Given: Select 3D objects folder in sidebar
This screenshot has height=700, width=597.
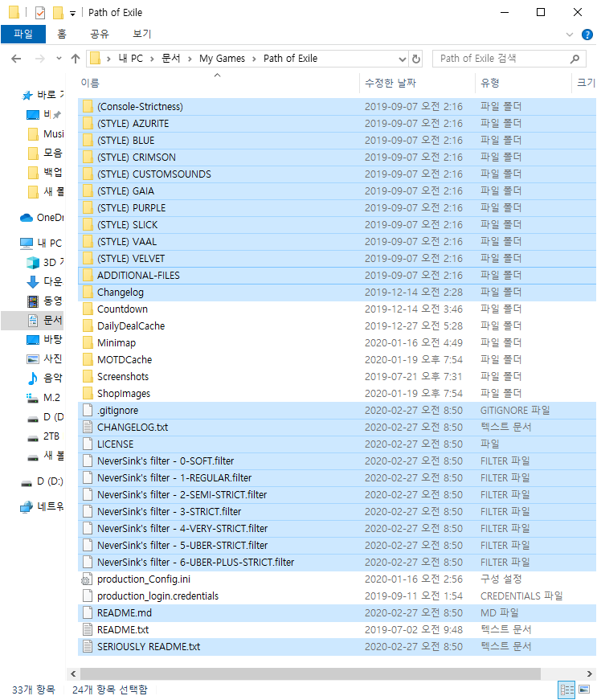Looking at the screenshot, I should pos(45,263).
